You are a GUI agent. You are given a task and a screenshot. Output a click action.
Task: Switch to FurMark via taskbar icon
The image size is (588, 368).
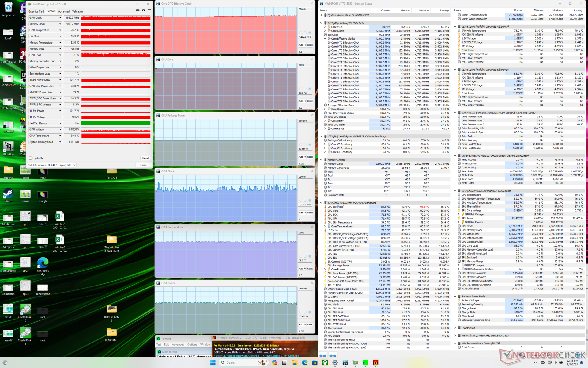(375, 362)
